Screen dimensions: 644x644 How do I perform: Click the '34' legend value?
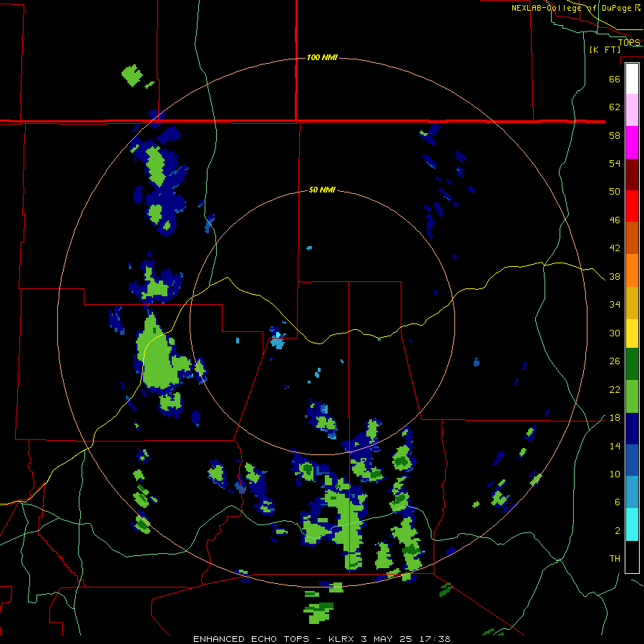click(615, 305)
